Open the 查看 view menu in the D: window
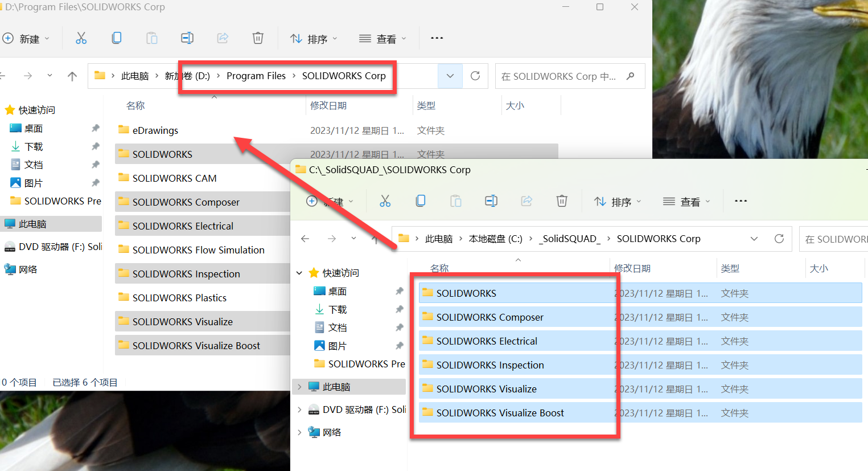Image resolution: width=868 pixels, height=471 pixels. click(x=382, y=39)
